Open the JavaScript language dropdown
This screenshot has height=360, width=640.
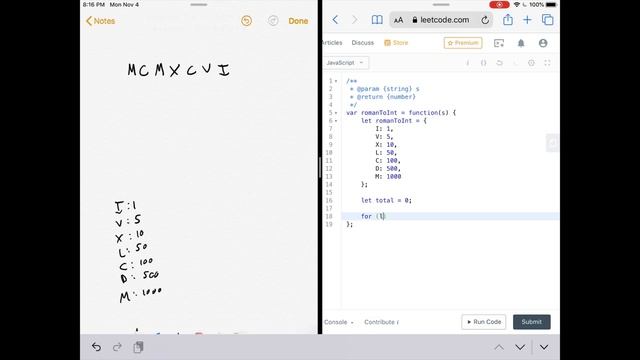[x=346, y=62]
